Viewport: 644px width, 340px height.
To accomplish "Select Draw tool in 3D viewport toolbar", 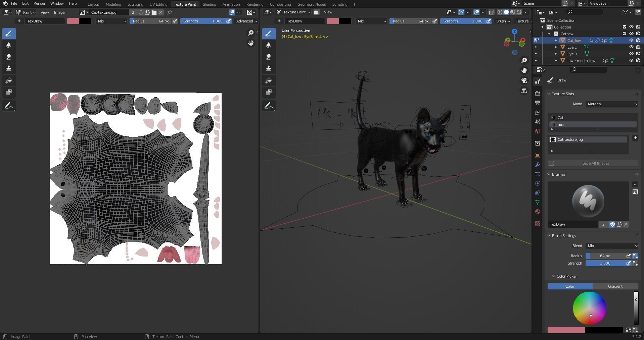I will coord(269,34).
